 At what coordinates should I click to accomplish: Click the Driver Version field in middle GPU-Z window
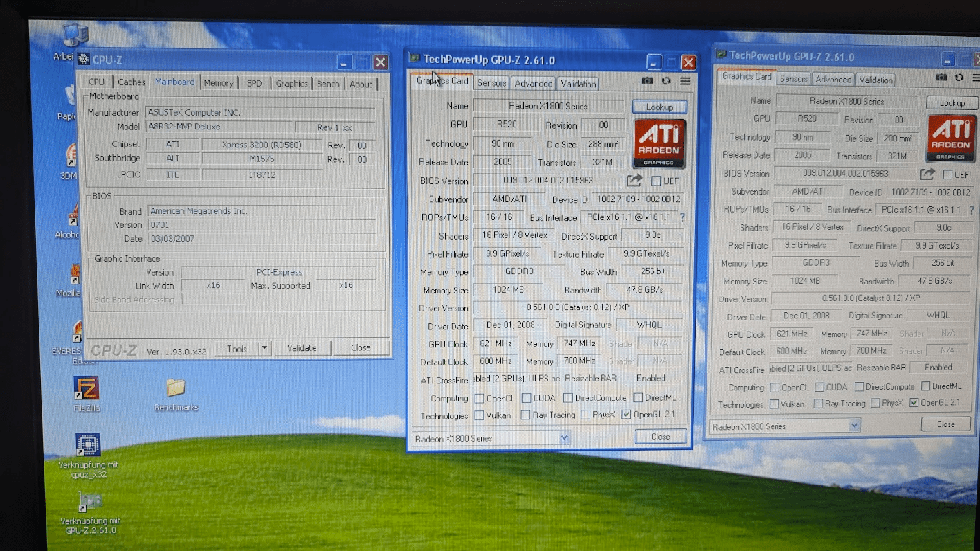coord(579,307)
